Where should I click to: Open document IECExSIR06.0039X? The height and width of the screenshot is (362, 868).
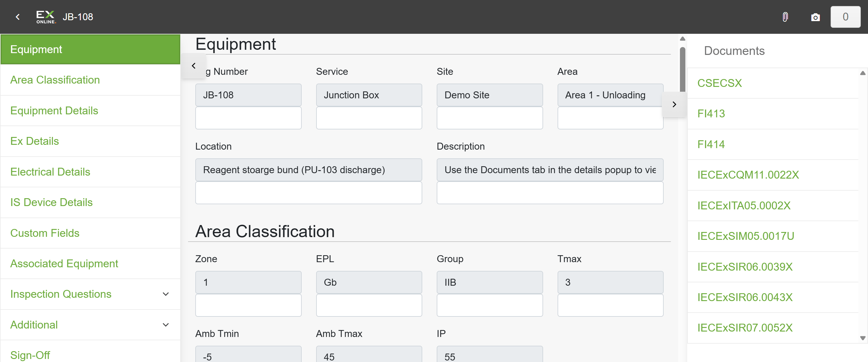pyautogui.click(x=773, y=267)
